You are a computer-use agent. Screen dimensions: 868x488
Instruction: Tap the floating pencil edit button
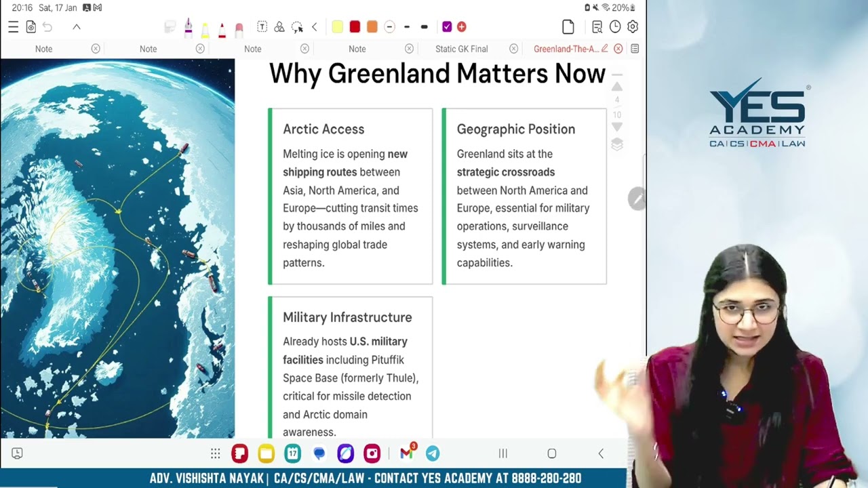coord(637,199)
